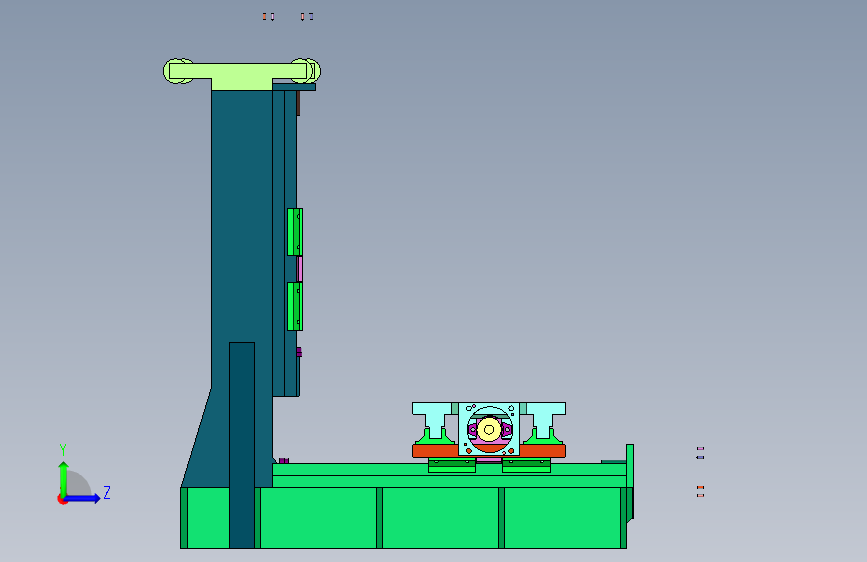Select the upper green slide block on the column
The image size is (867, 562).
click(295, 232)
